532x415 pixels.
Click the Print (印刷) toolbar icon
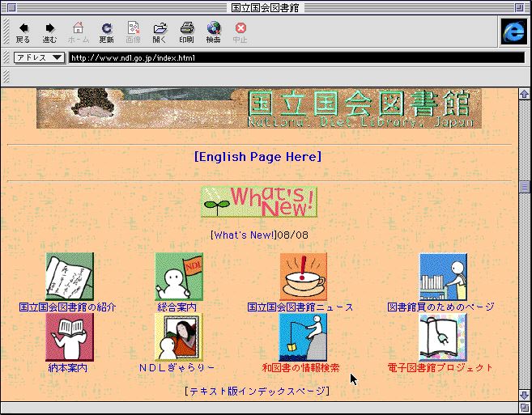186,32
